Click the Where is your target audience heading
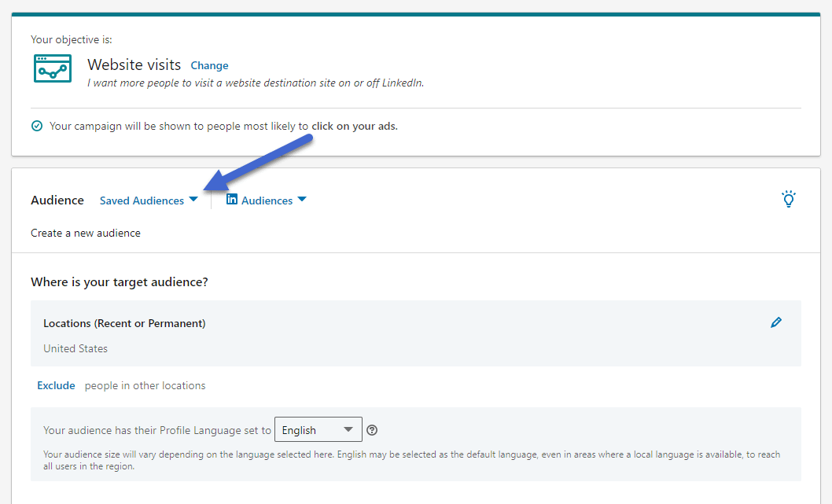 click(x=120, y=281)
